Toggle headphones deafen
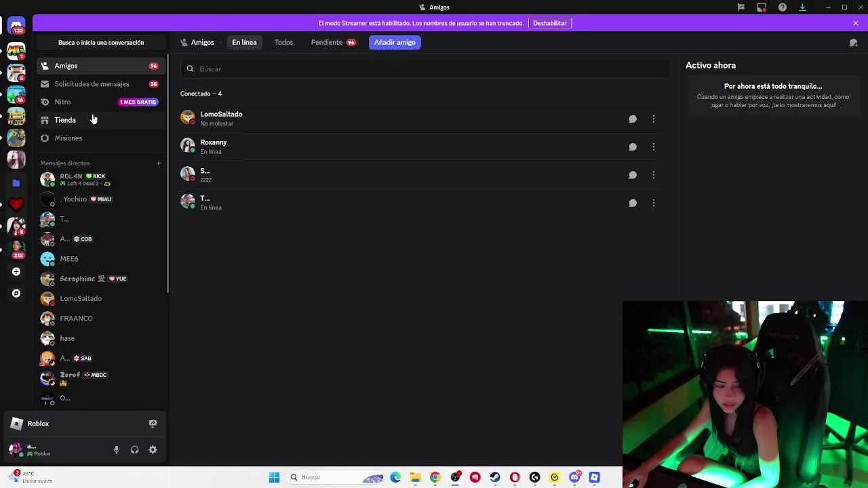This screenshot has width=868, height=488. (134, 450)
